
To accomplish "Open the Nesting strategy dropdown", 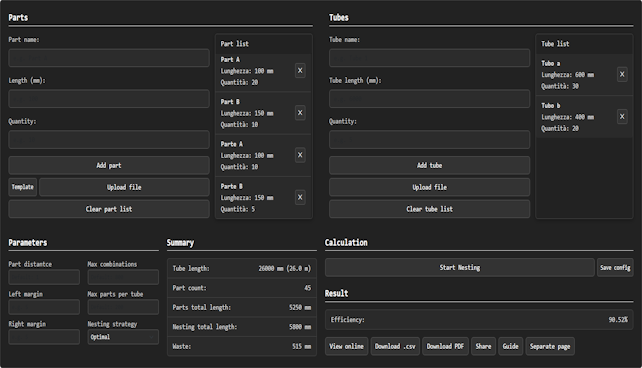I will click(123, 337).
